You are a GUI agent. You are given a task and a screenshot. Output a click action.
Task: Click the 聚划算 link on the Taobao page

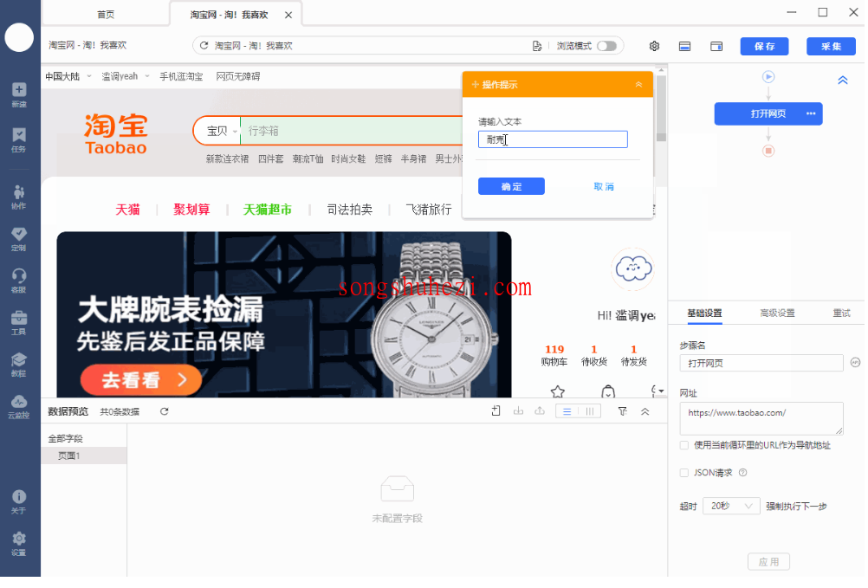tap(191, 210)
